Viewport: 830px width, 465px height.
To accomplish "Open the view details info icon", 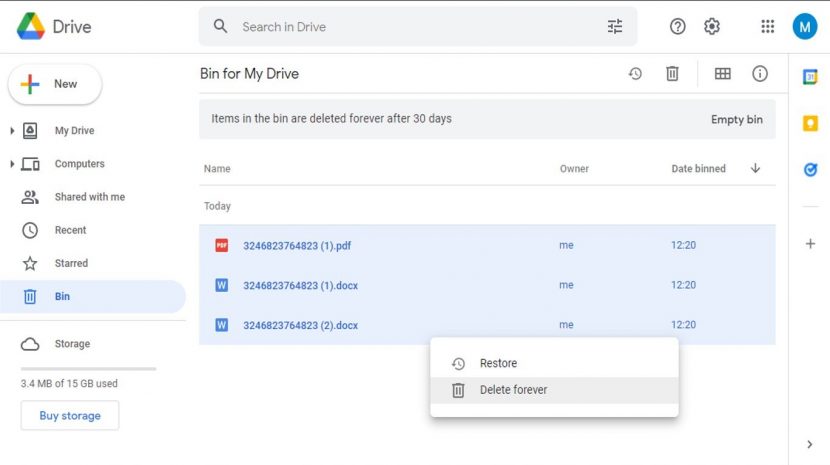I will tap(760, 74).
